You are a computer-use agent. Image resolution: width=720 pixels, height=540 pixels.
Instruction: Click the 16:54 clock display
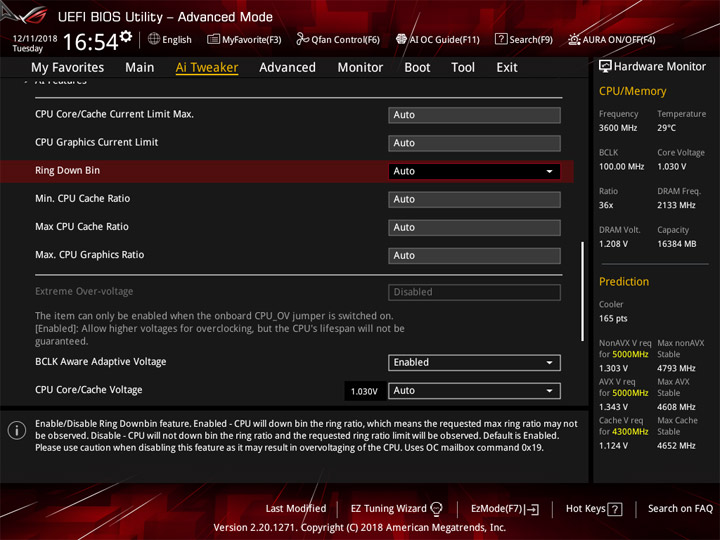click(x=90, y=42)
